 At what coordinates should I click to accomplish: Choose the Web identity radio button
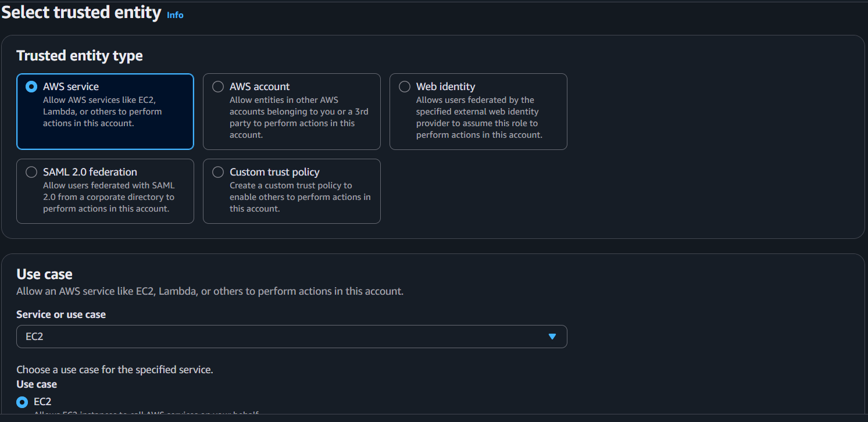[405, 87]
